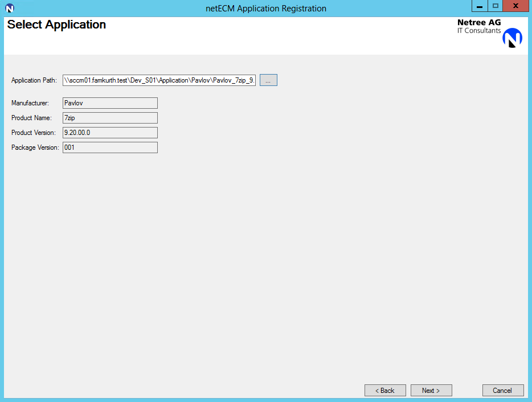Viewport: 532px width, 402px height.
Task: Close the window with the red X
Action: coord(515,6)
